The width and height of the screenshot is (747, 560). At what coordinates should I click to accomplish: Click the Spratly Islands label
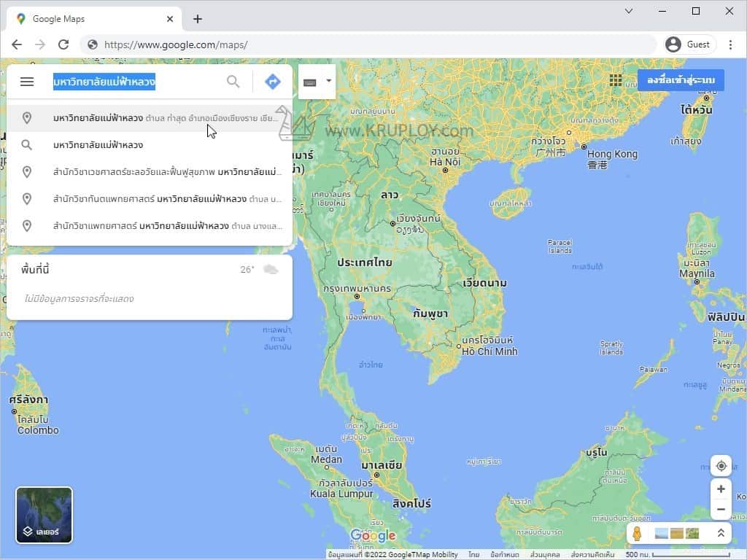pyautogui.click(x=611, y=348)
